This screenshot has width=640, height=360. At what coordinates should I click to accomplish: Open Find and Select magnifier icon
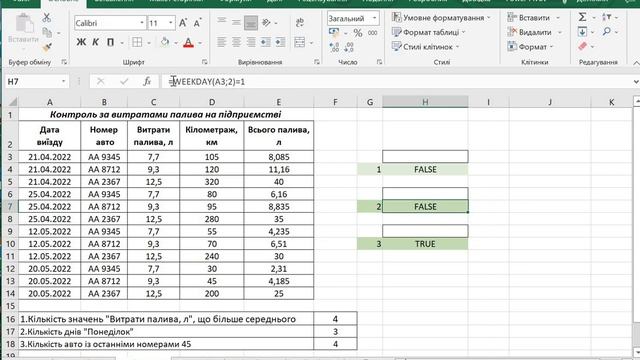[x=607, y=31]
